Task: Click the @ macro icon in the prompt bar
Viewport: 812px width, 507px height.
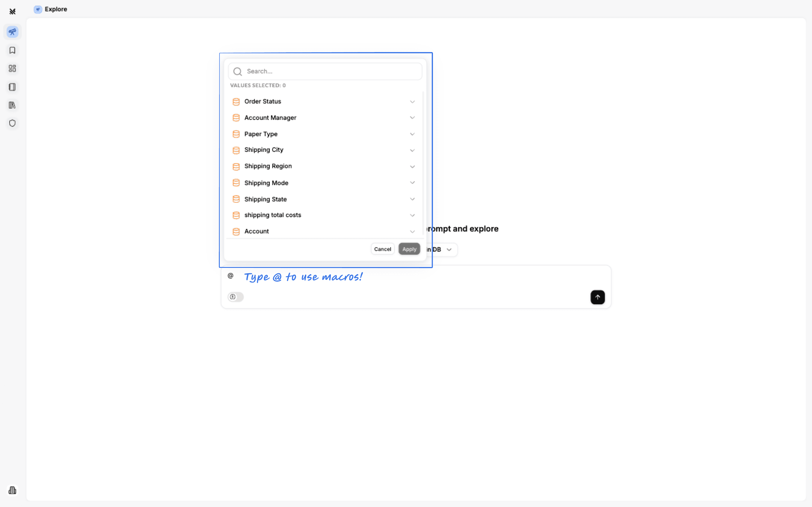Action: coord(231,276)
